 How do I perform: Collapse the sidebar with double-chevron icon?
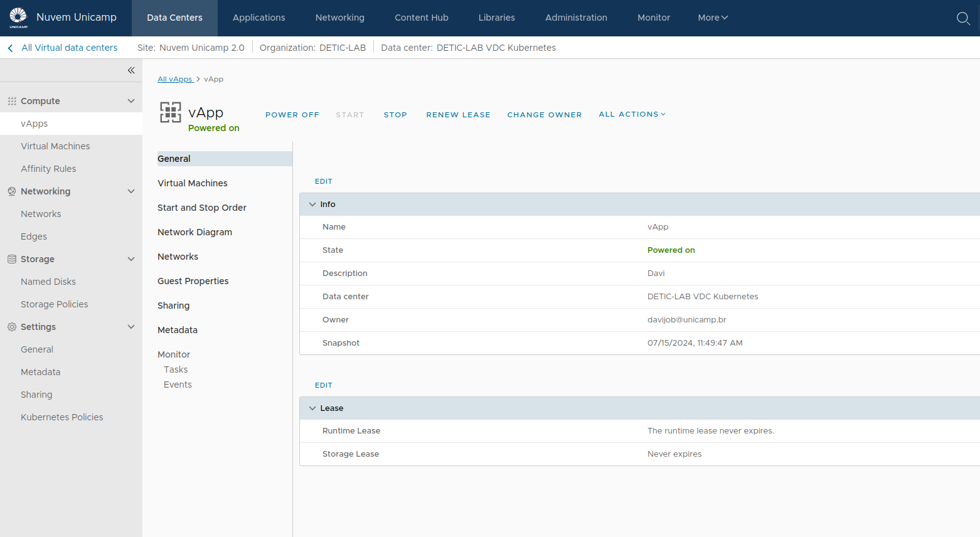pos(131,70)
